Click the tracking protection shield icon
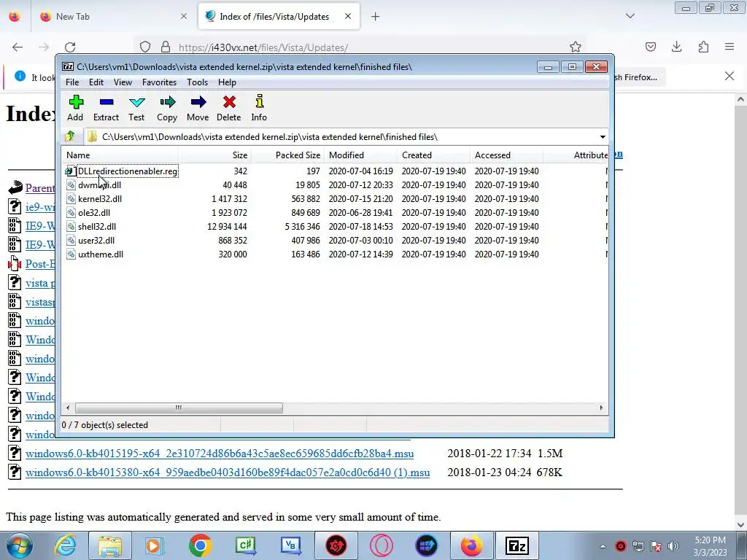 (x=145, y=47)
